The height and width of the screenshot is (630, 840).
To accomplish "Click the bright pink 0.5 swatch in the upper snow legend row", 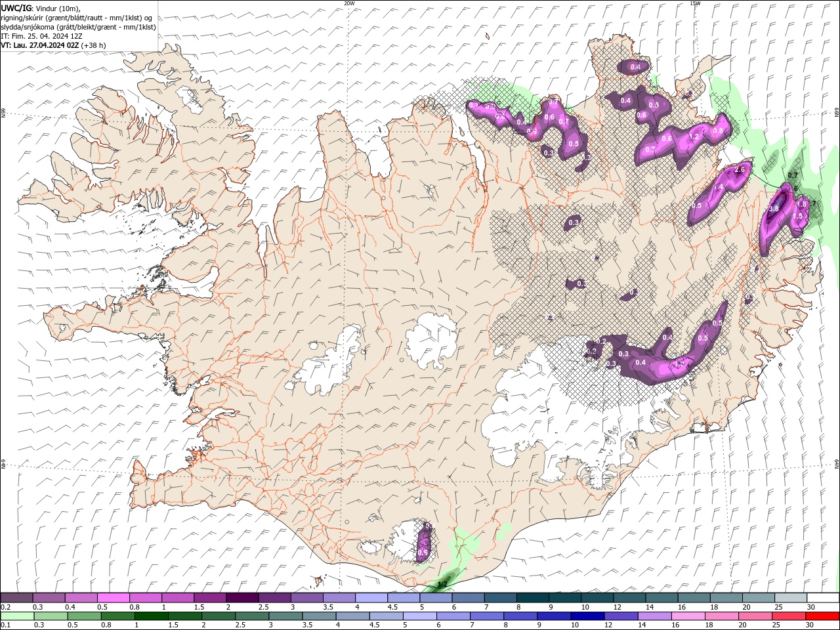I will point(113,598).
